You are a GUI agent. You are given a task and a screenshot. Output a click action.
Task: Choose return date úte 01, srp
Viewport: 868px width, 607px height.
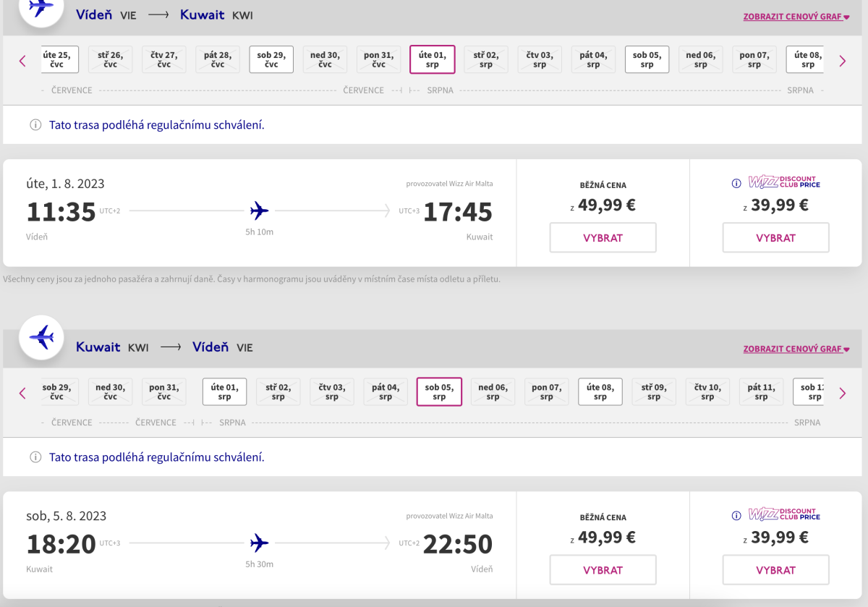tap(225, 391)
